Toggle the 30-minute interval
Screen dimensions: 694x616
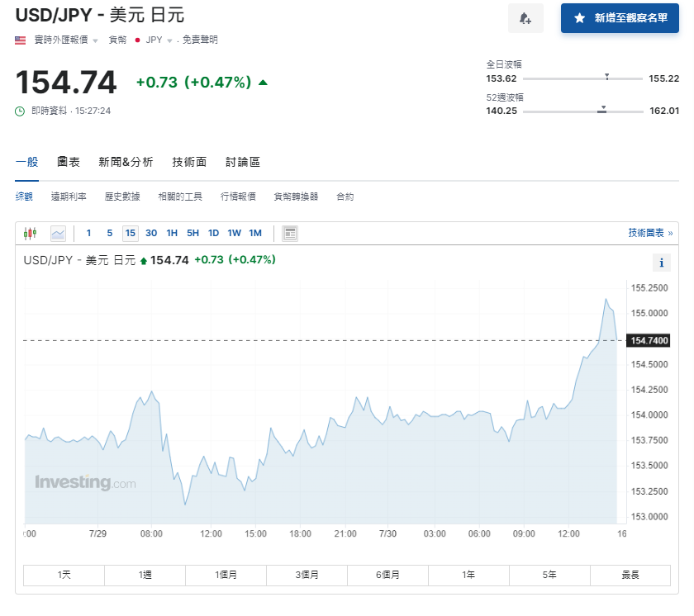tap(151, 233)
